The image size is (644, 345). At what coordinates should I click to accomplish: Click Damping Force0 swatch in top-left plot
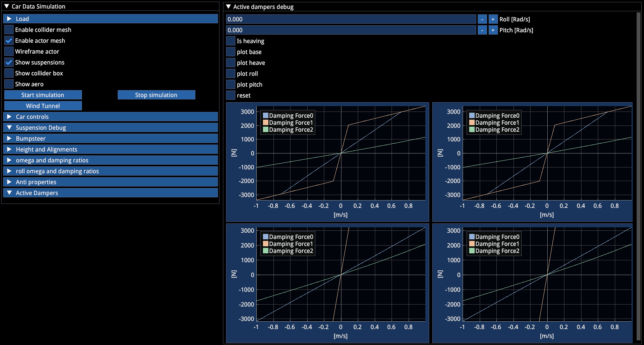click(x=266, y=115)
